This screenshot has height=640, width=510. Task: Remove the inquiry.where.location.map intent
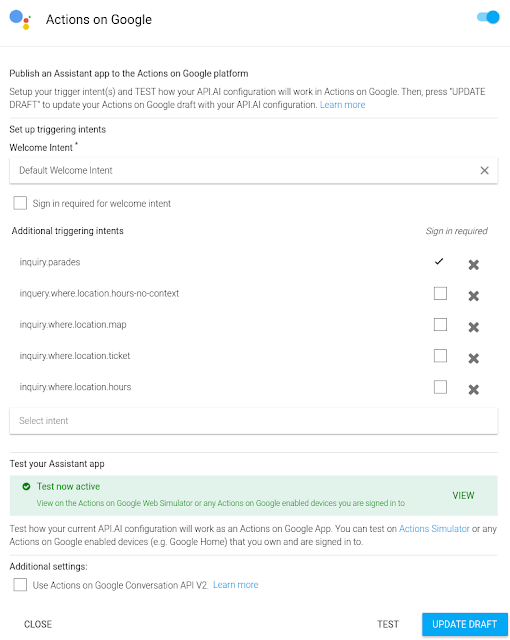473,327
